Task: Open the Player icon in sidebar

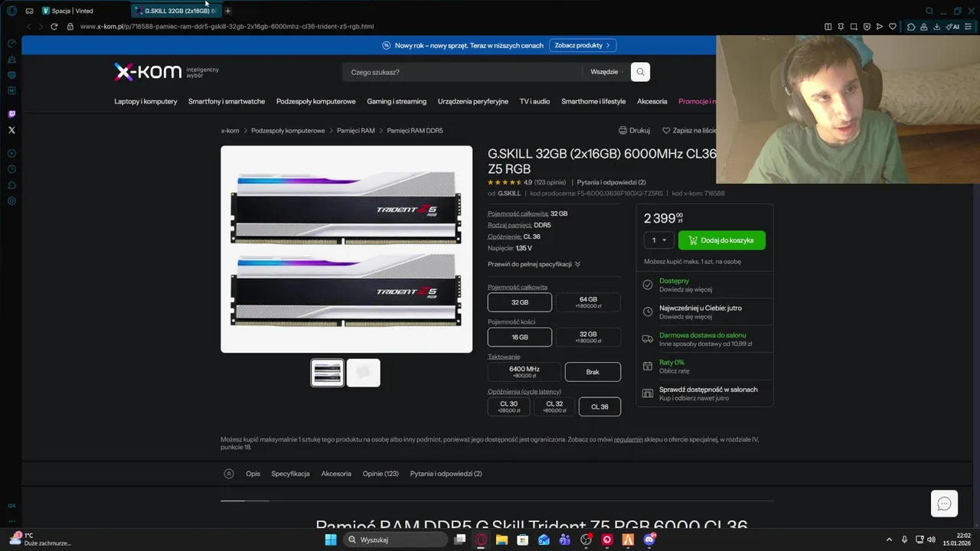Action: point(11,153)
